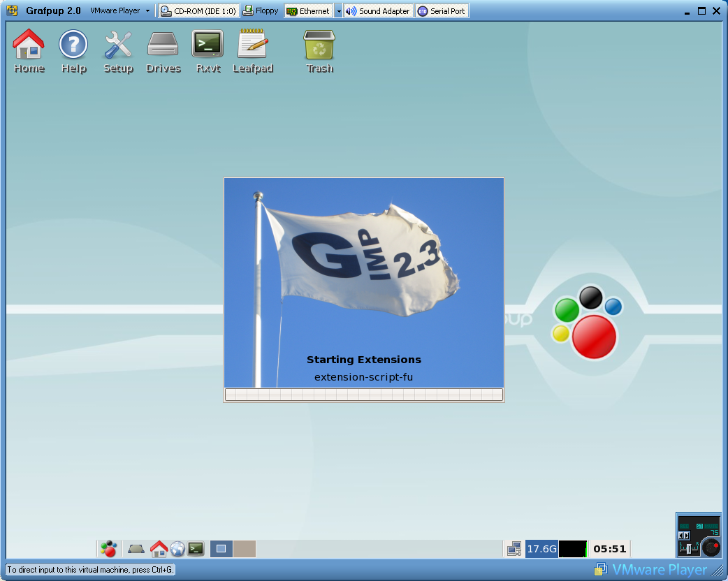
Task: Click the VMware Player logo in status bar
Action: [x=651, y=569]
